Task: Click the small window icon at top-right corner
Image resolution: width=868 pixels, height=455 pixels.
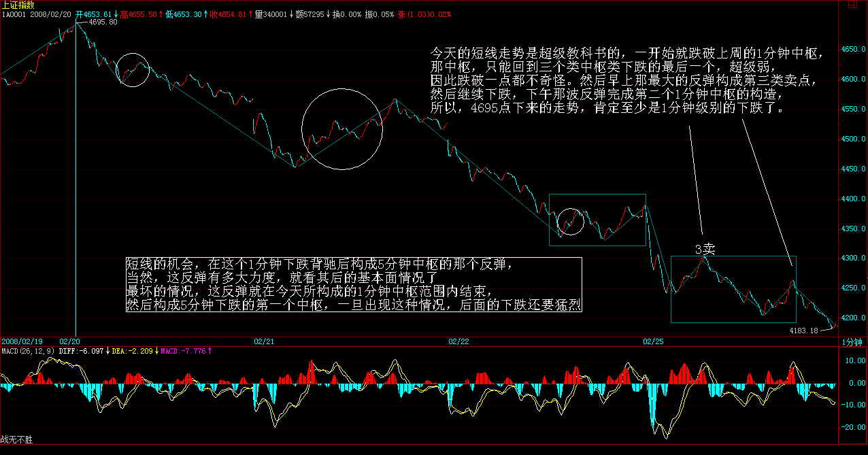Action: click(x=851, y=5)
